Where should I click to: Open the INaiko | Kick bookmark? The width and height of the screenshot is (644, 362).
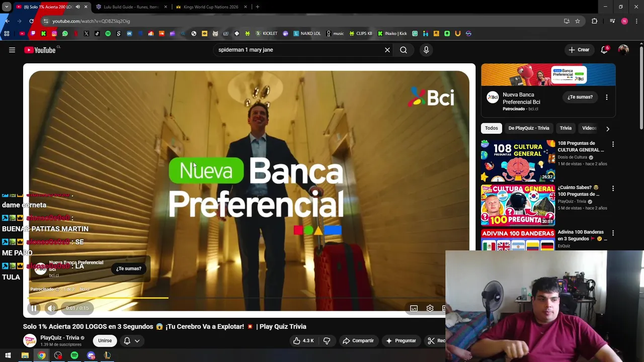[392, 34]
